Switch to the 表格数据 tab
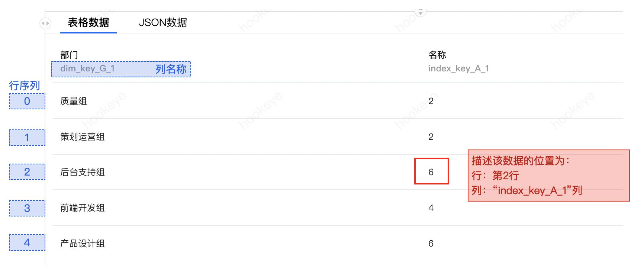The height and width of the screenshot is (270, 644). pos(88,23)
